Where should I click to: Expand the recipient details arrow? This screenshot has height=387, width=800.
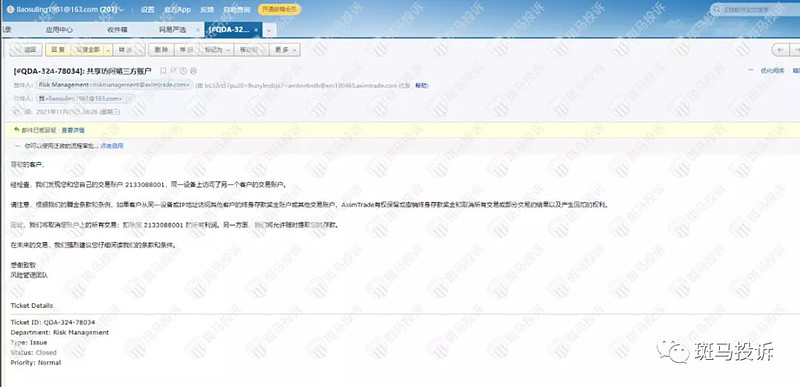coord(130,98)
